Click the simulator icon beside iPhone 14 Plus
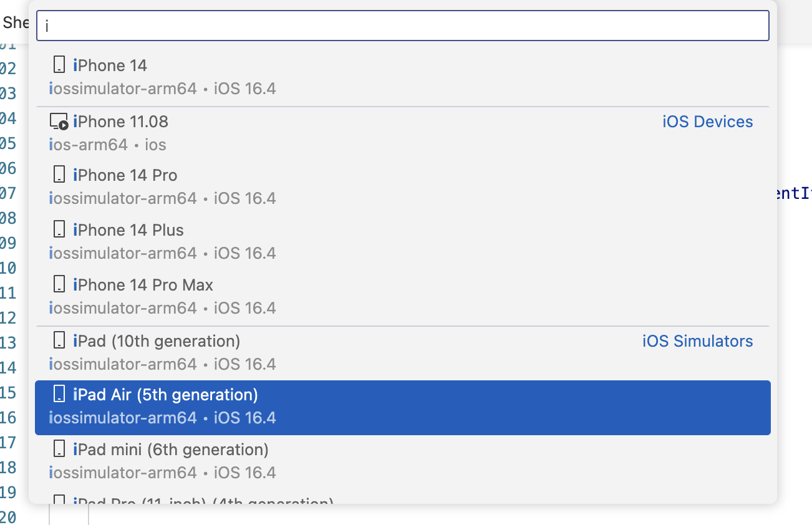Screen dimensions: 812x525 (x=59, y=228)
